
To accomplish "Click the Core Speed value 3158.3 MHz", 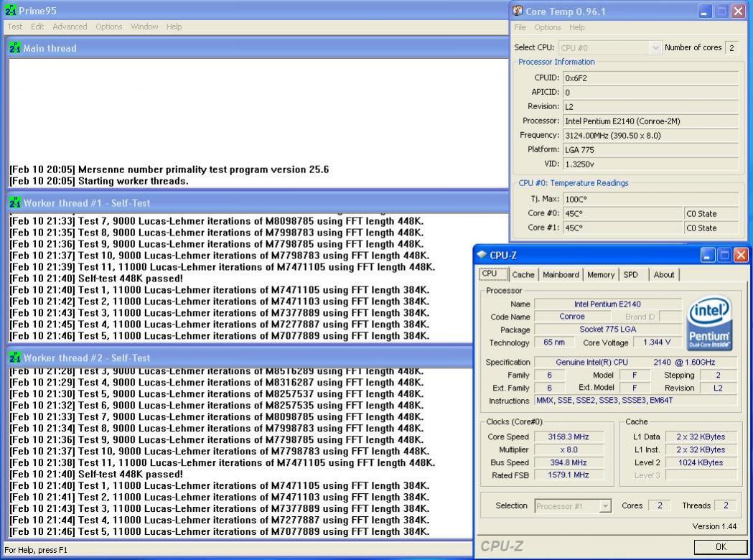I will [x=569, y=437].
